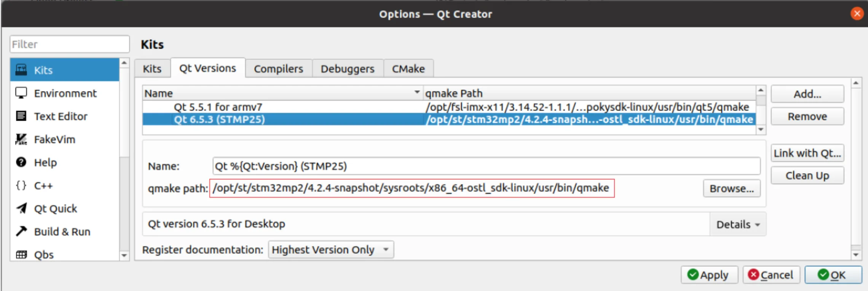The width and height of the screenshot is (868, 291).
Task: Click right panel scroll down arrow
Action: point(856,254)
